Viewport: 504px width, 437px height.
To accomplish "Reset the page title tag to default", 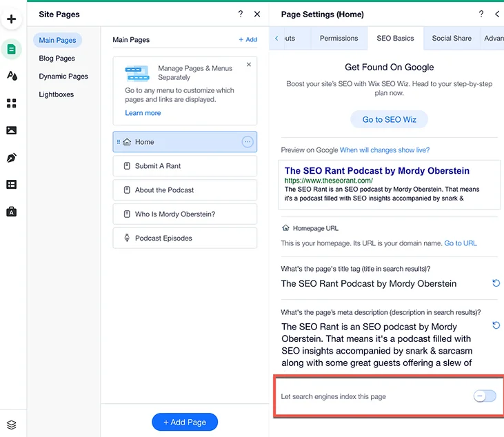I will [496, 283].
